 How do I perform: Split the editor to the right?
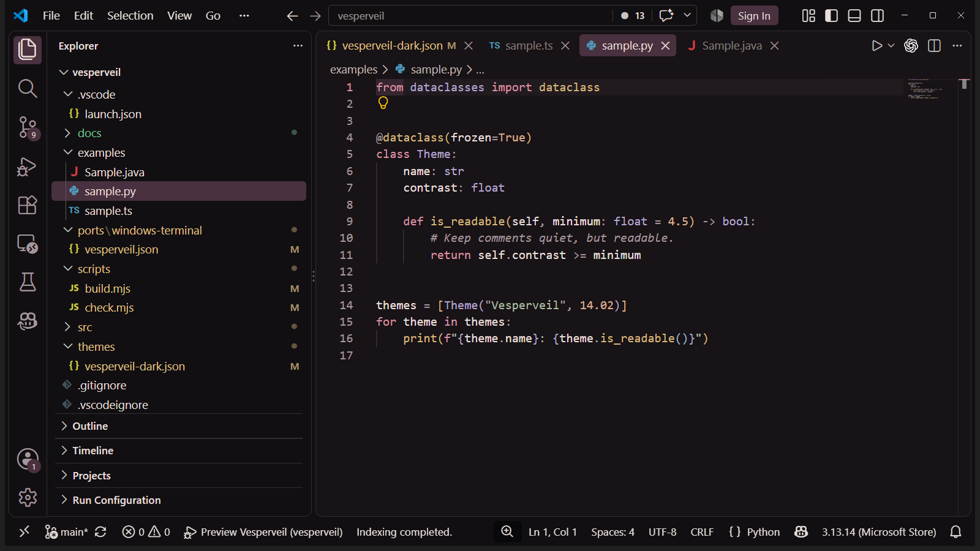pos(934,46)
